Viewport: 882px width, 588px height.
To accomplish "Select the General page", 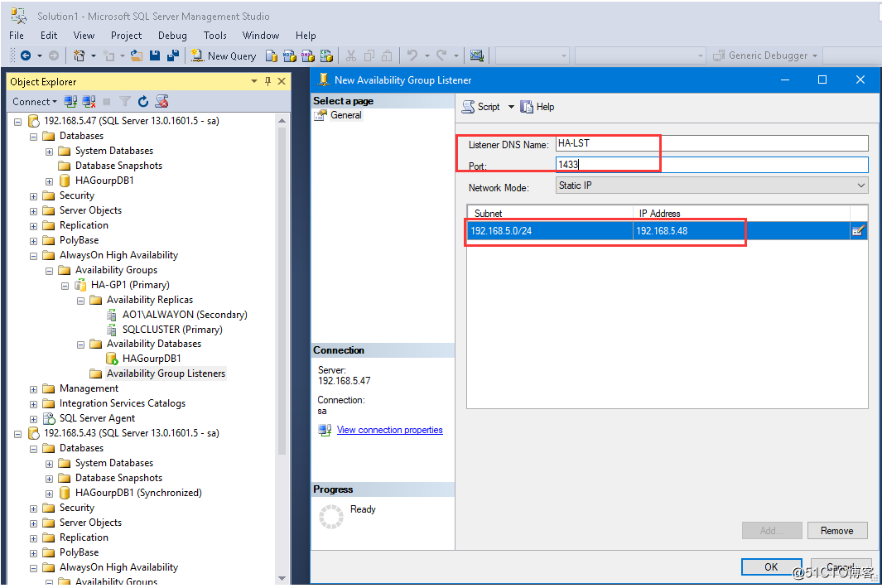I will 345,115.
